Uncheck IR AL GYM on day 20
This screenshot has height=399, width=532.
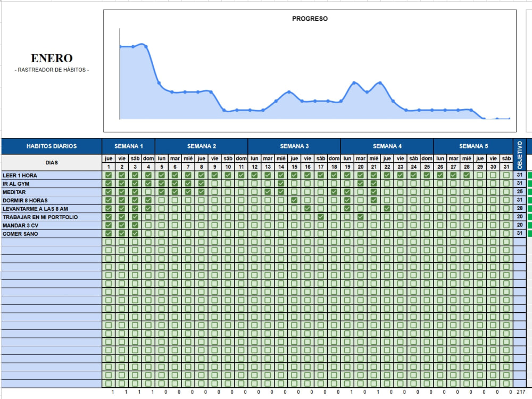tap(361, 184)
